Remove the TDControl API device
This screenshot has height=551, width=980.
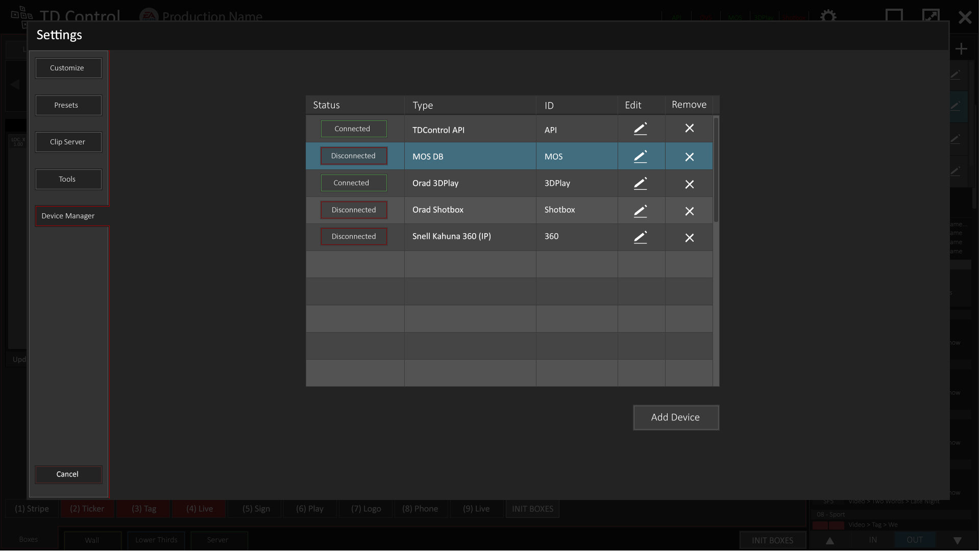[x=689, y=129]
